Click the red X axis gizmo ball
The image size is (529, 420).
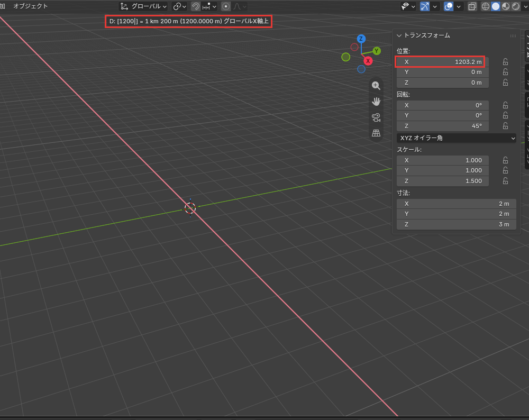[368, 61]
